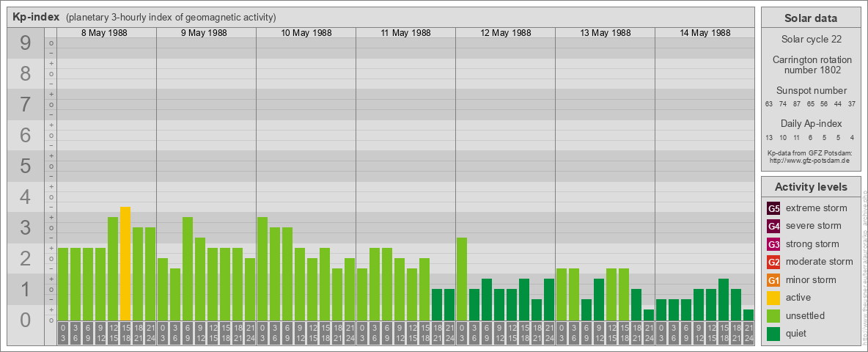Click sunspot number value 87
Screen dimensions: 868x352
point(797,104)
